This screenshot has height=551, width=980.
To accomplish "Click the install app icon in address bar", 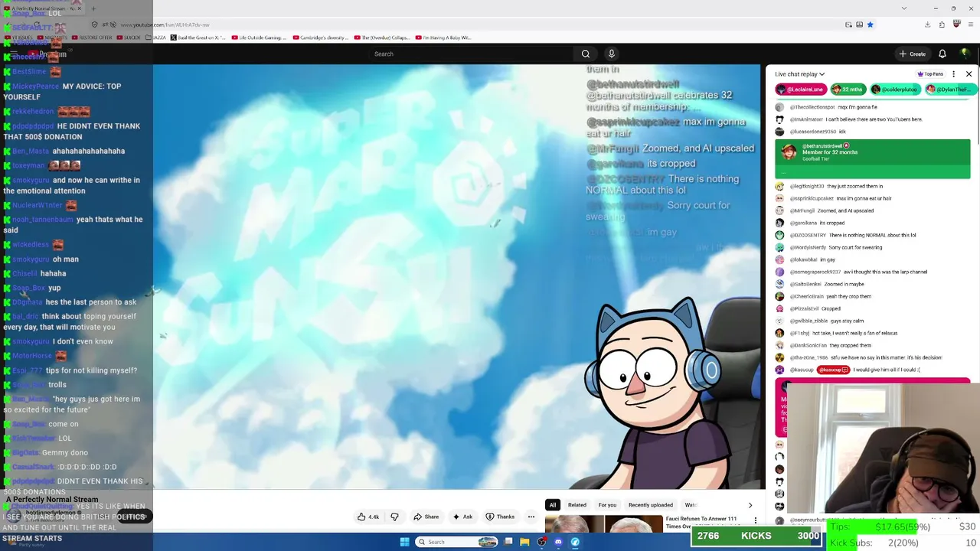I will pyautogui.click(x=859, y=24).
